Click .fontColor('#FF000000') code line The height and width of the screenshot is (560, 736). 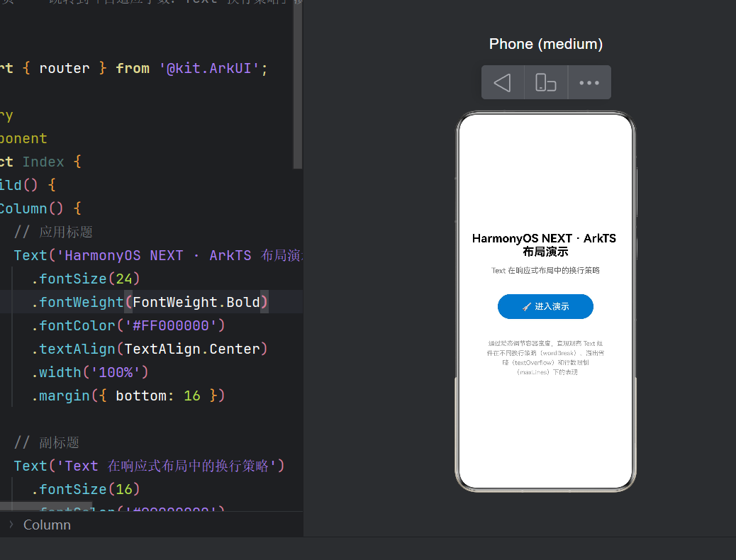(128, 325)
